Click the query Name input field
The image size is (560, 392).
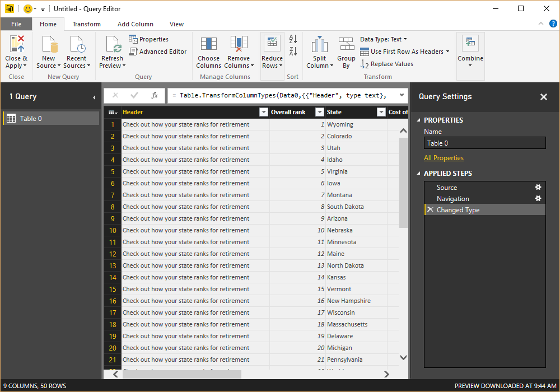click(484, 143)
